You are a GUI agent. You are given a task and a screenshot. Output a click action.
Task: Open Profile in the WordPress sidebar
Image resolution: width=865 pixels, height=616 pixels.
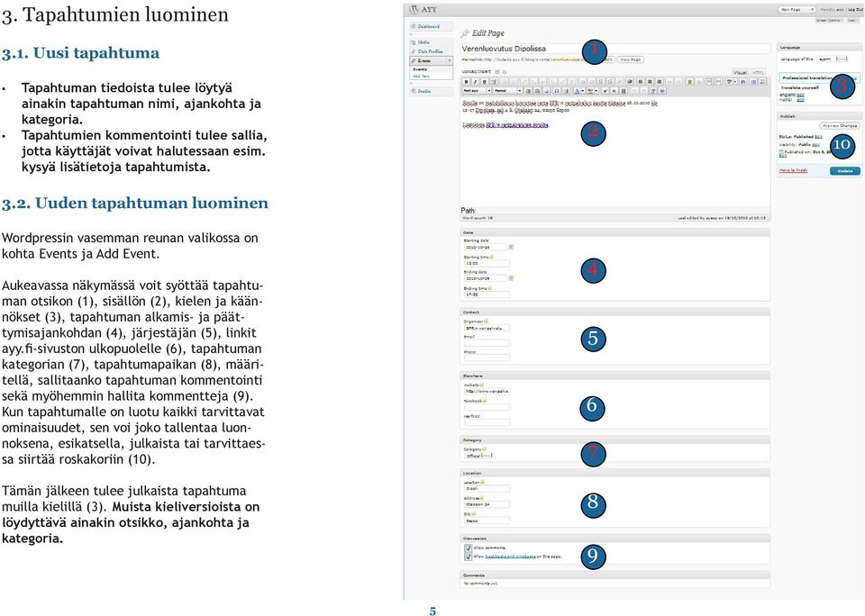pos(424,91)
